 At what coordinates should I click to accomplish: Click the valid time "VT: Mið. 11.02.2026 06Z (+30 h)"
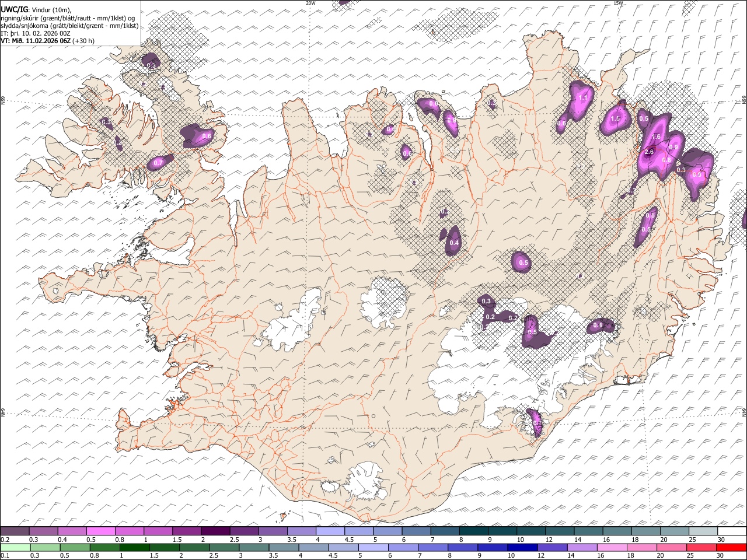point(48,41)
